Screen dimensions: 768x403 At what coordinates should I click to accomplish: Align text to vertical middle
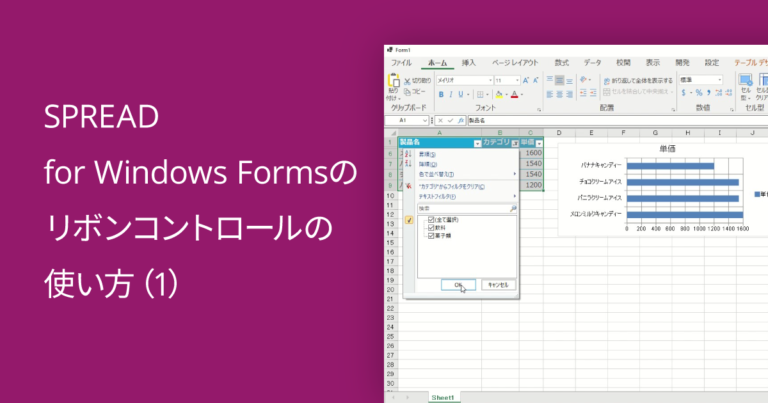(559, 80)
